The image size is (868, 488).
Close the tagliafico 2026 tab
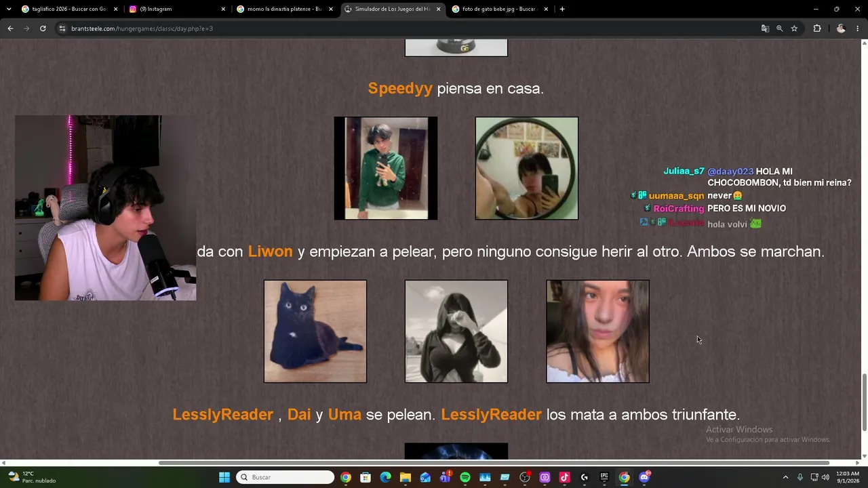[115, 9]
